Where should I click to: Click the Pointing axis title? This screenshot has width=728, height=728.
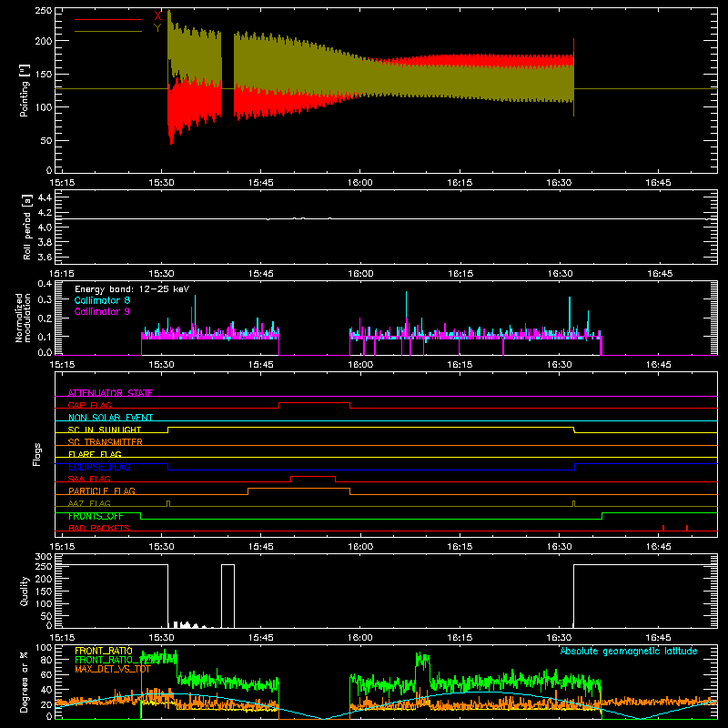pos(24,90)
